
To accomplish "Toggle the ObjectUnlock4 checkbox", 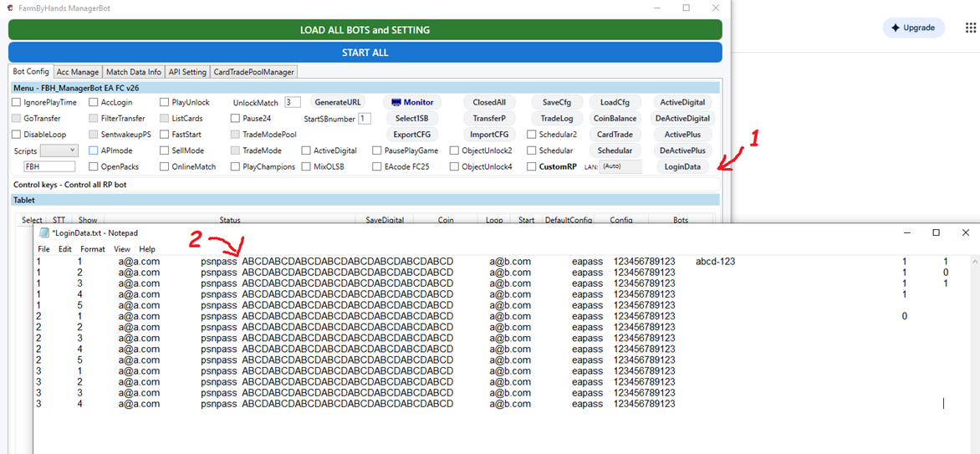I will pyautogui.click(x=454, y=166).
